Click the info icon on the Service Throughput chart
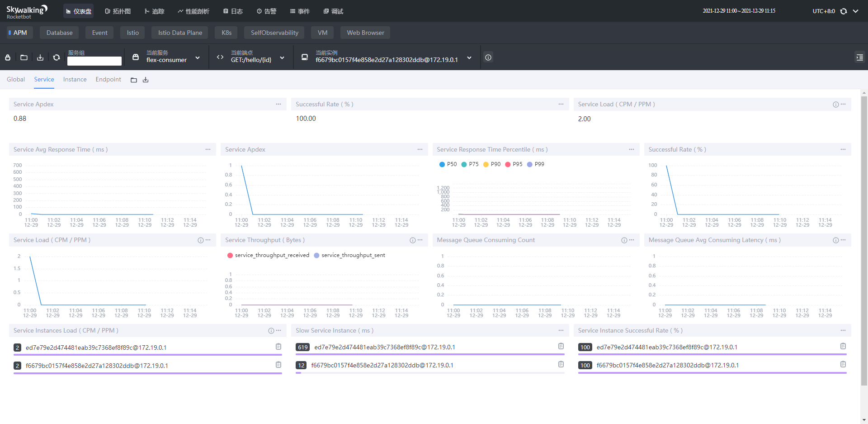Image resolution: width=868 pixels, height=424 pixels. (x=413, y=240)
